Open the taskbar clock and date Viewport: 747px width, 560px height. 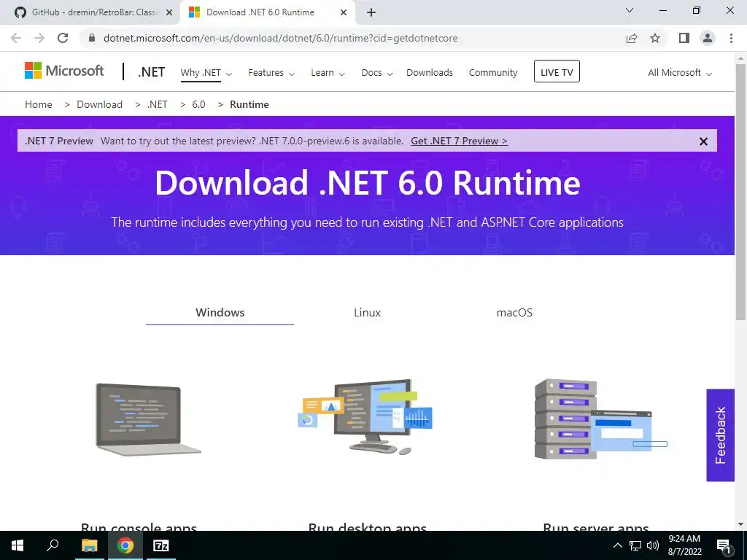tap(684, 545)
